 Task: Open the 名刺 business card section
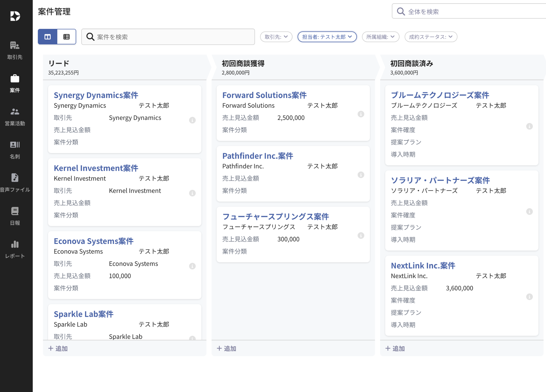15,150
